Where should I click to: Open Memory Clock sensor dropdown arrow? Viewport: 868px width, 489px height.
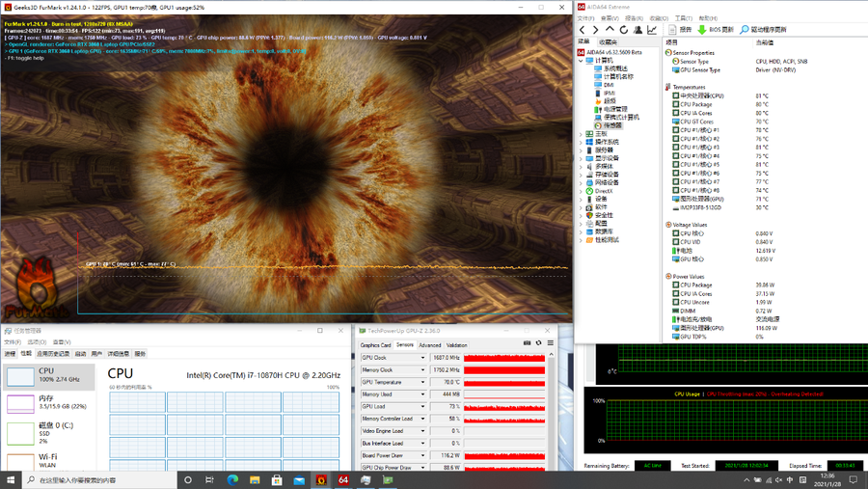pos(422,370)
